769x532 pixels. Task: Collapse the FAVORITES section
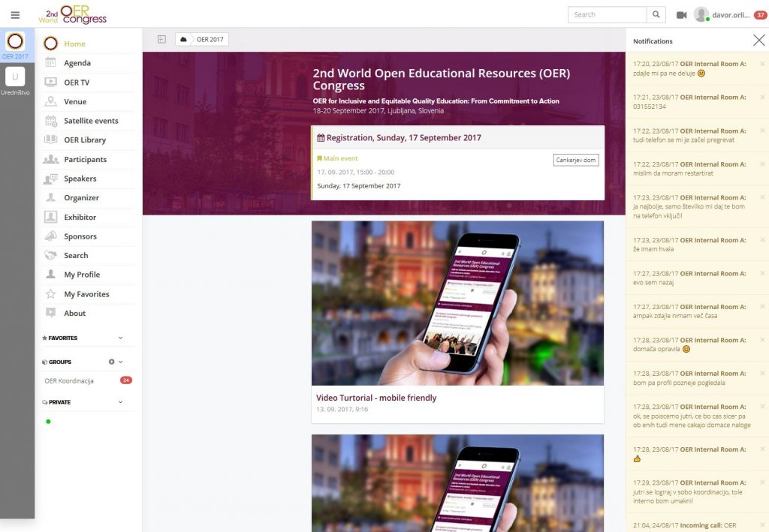(121, 338)
